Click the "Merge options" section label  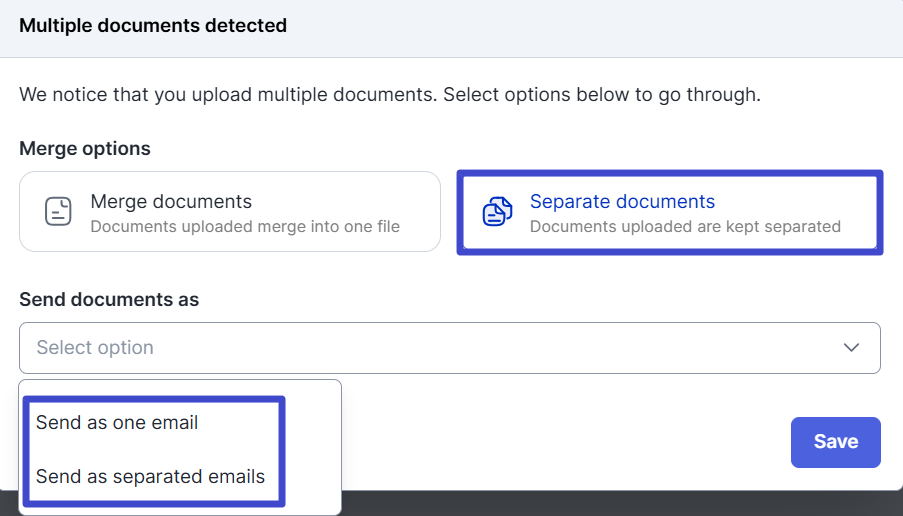coord(85,149)
